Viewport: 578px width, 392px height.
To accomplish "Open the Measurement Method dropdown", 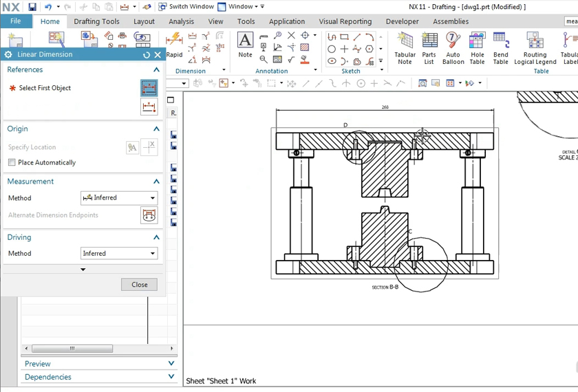I will (119, 198).
